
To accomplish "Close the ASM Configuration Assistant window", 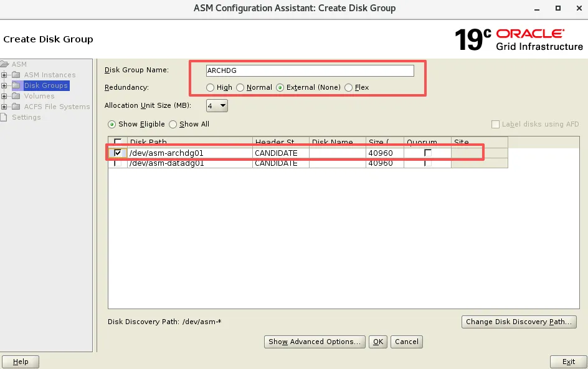I will pyautogui.click(x=579, y=8).
